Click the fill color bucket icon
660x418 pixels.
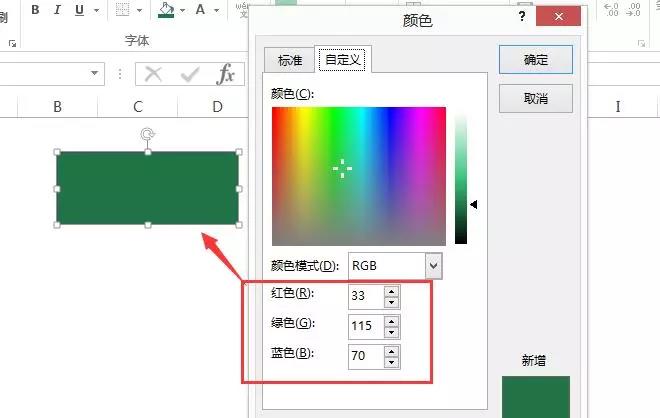166,10
